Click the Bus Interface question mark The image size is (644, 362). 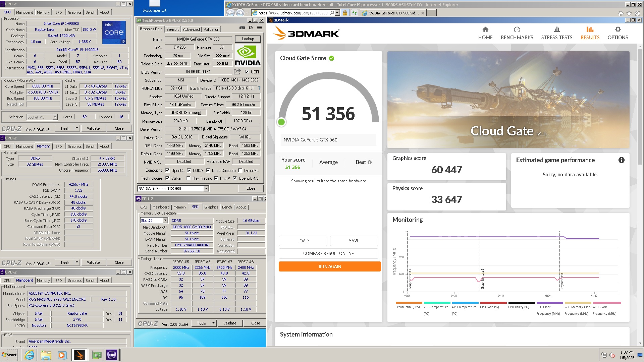click(x=259, y=88)
